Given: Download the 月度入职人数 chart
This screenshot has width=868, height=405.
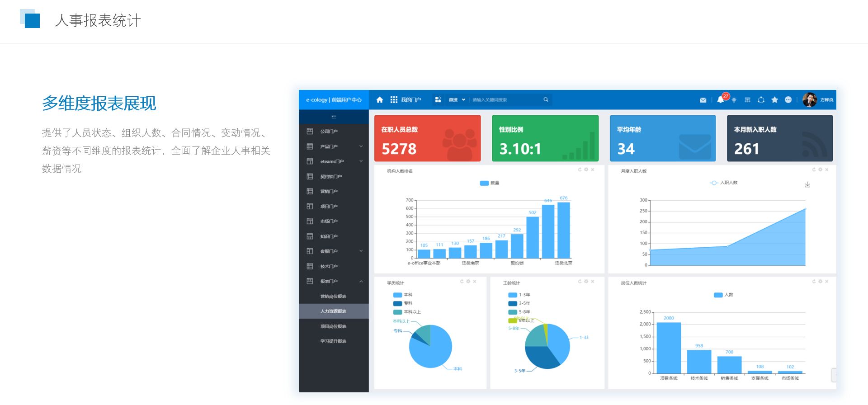Looking at the screenshot, I should [x=807, y=184].
